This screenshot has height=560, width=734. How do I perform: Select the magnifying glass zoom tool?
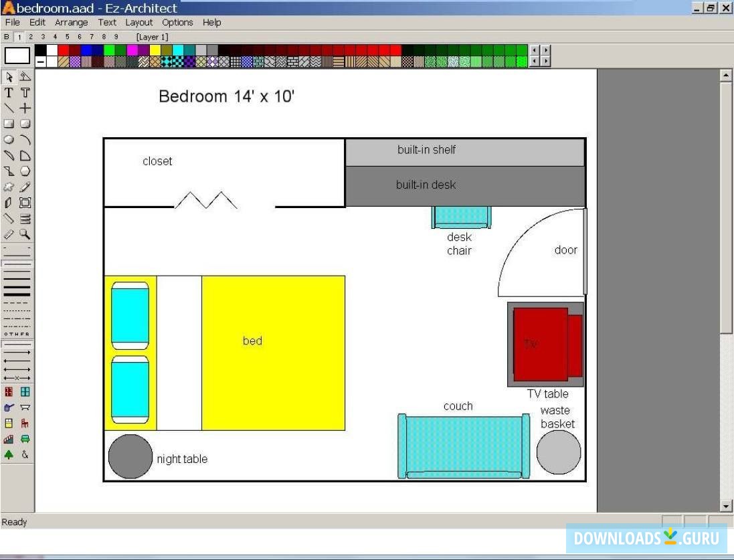25,234
